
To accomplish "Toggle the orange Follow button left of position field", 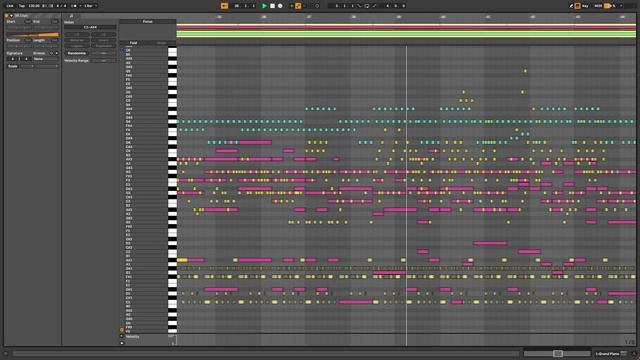I will pos(224,6).
